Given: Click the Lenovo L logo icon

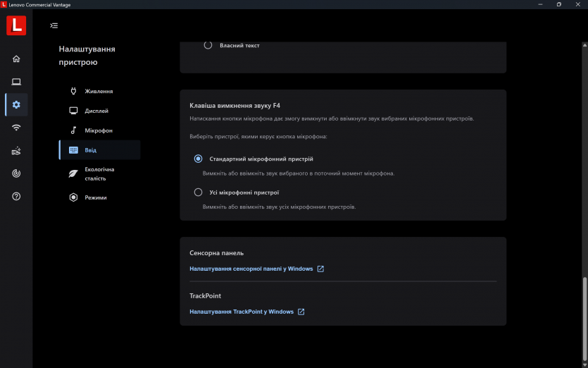Looking at the screenshot, I should pyautogui.click(x=16, y=25).
